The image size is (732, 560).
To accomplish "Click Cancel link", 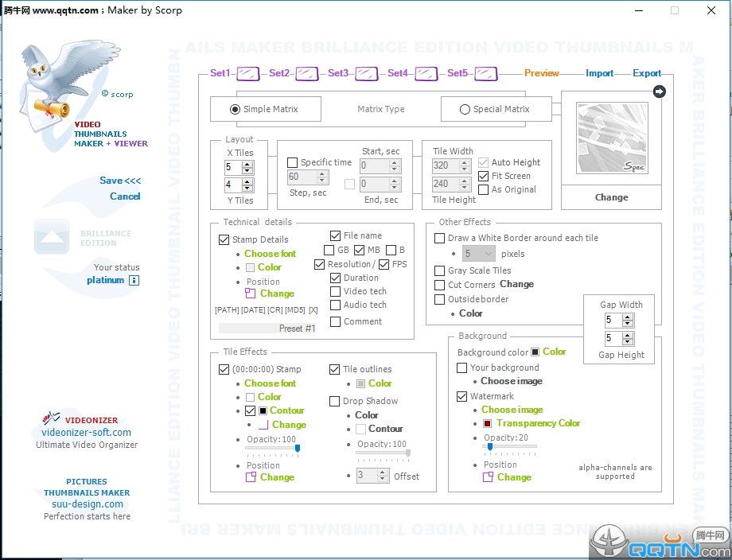I will [125, 196].
